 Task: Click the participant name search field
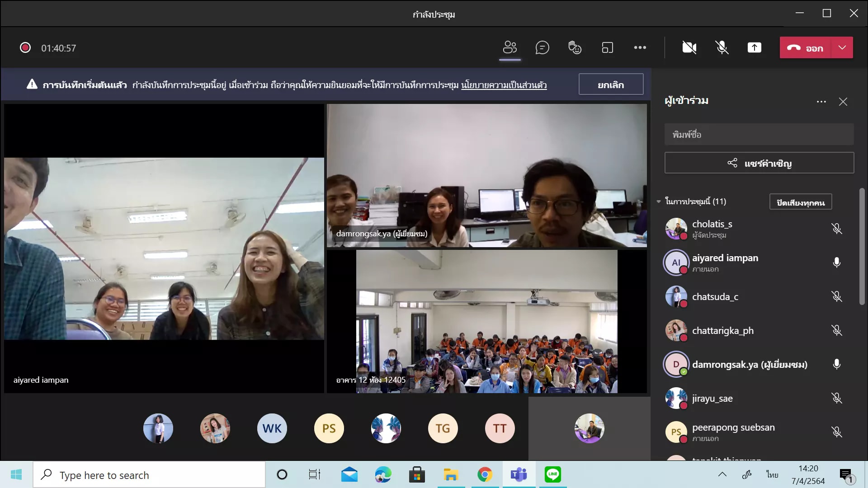pyautogui.click(x=759, y=135)
